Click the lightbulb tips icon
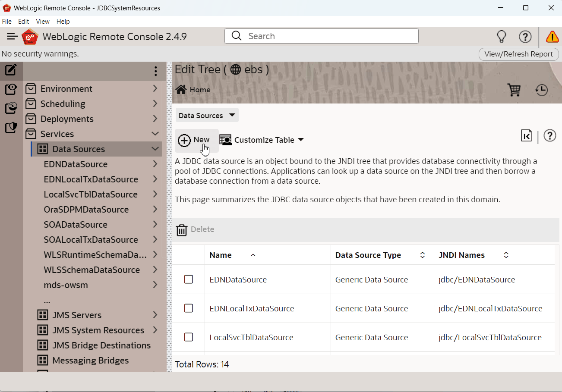 501,37
